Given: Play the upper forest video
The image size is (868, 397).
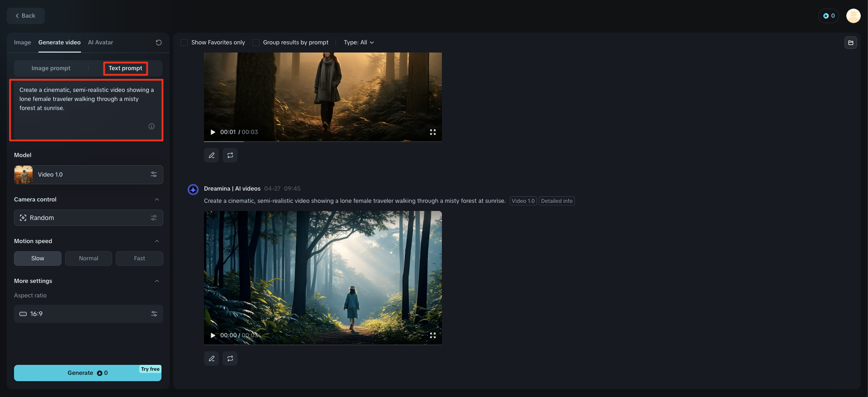Looking at the screenshot, I should [213, 132].
